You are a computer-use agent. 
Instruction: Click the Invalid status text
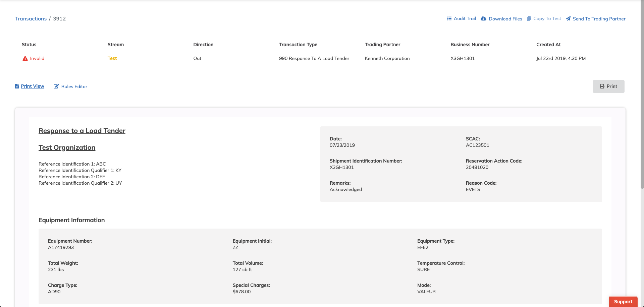(x=37, y=58)
